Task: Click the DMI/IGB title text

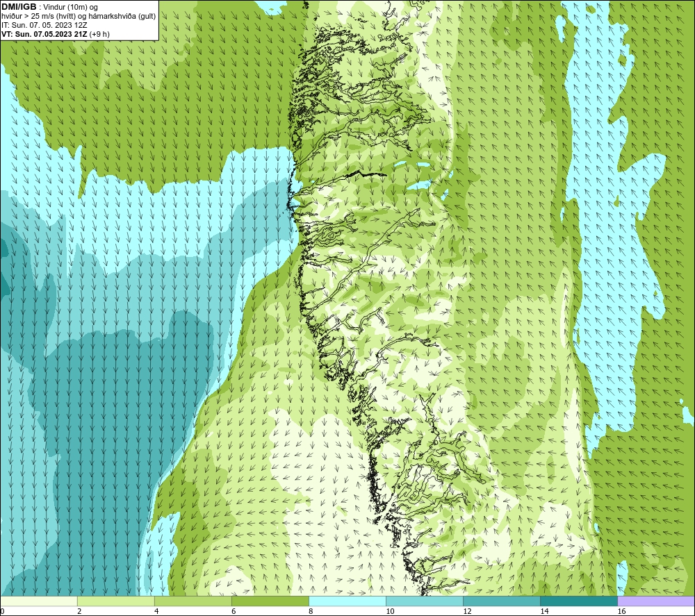Action: [19, 7]
